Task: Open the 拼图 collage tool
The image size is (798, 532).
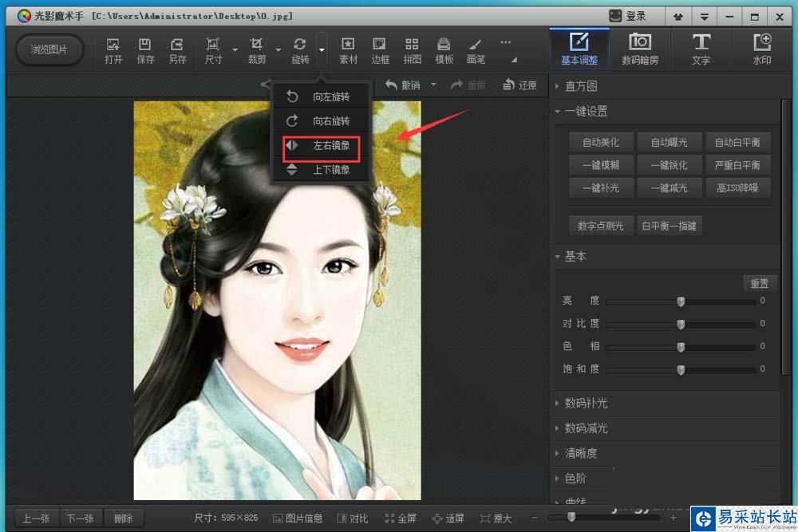Action: point(412,50)
